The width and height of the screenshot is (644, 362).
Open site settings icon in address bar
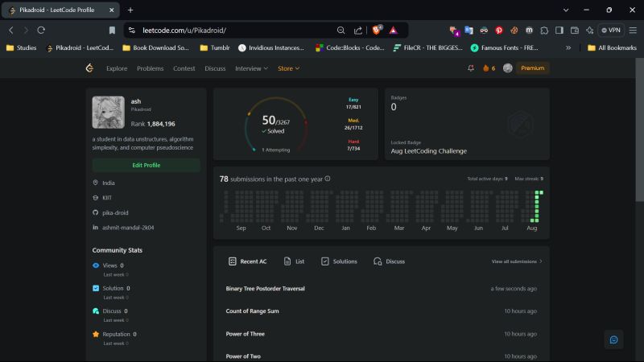click(132, 30)
